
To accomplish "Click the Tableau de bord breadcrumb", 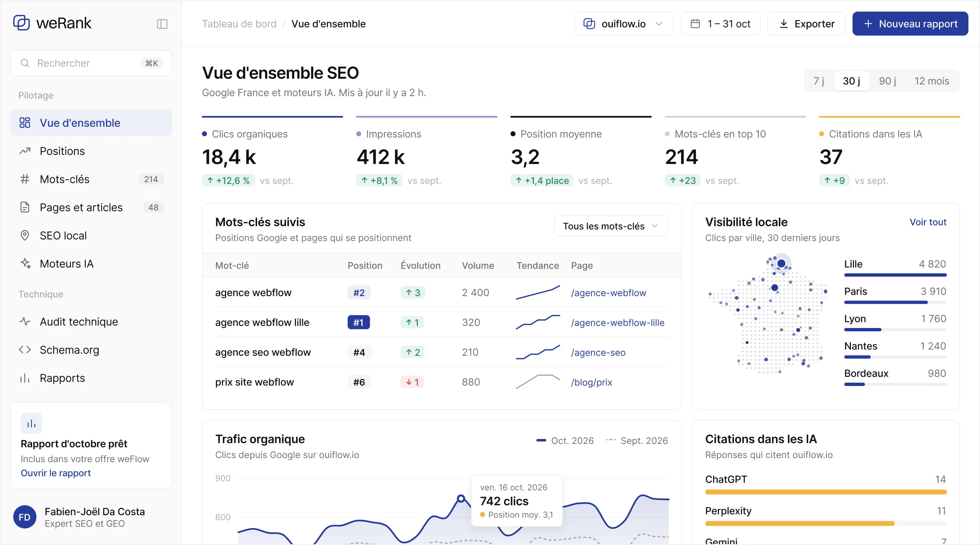I will pos(239,24).
